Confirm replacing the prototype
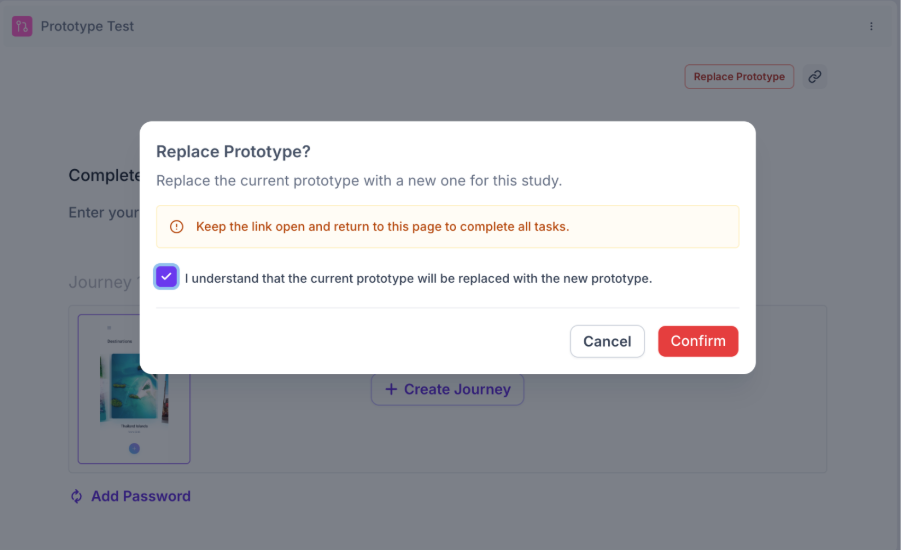 [x=698, y=341]
